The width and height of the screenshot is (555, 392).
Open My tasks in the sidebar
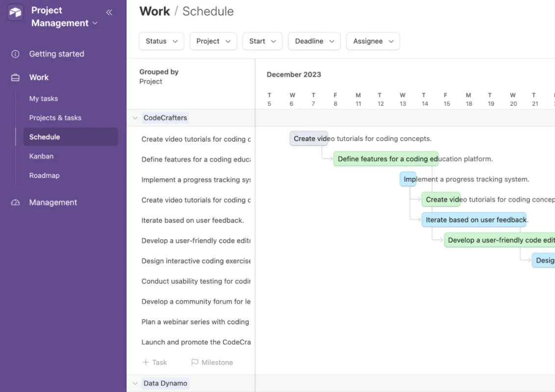pos(43,98)
